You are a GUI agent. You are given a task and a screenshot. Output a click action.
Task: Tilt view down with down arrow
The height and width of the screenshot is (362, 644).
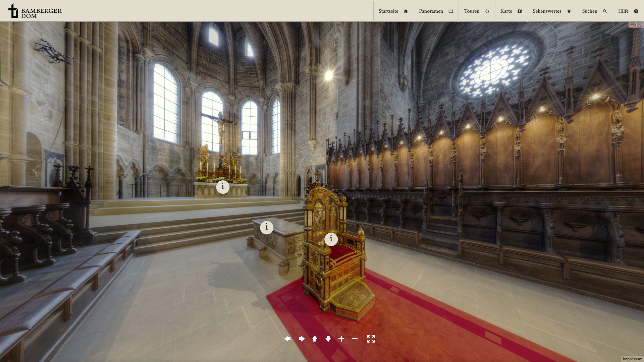coord(328,339)
